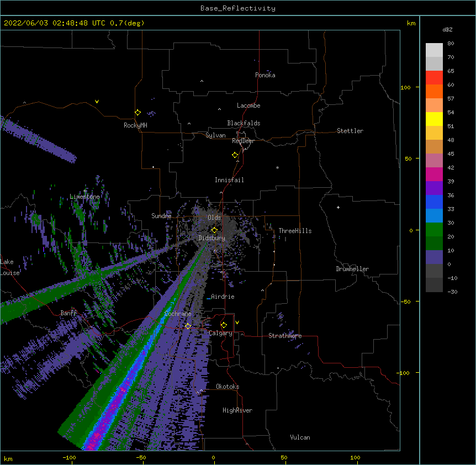Click the yellow diamond marker below Cochrane

188,326
